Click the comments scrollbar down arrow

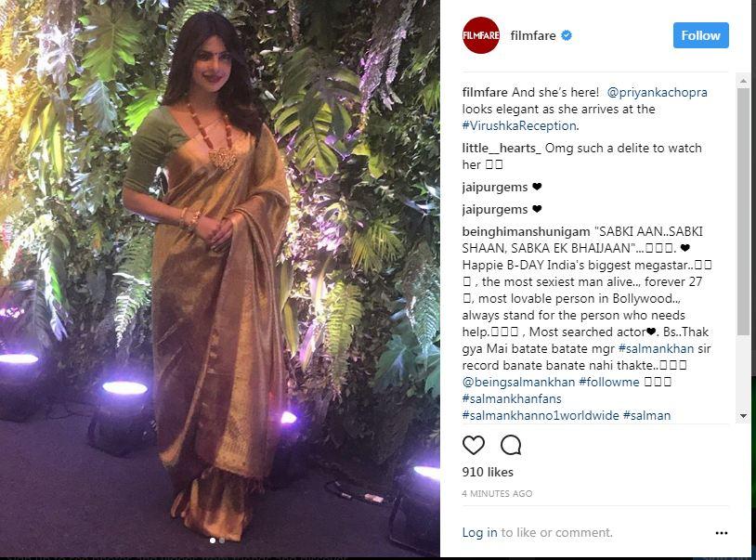(743, 415)
